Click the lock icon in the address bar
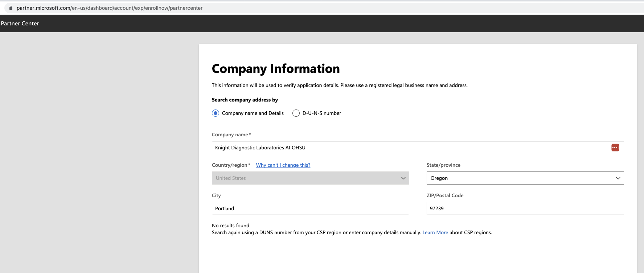Viewport: 644px width, 273px height. click(11, 8)
